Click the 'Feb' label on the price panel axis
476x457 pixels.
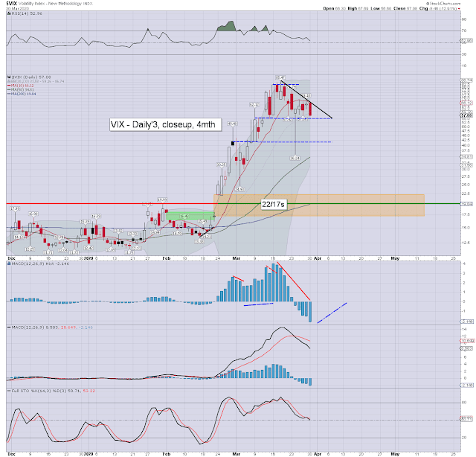click(167, 258)
